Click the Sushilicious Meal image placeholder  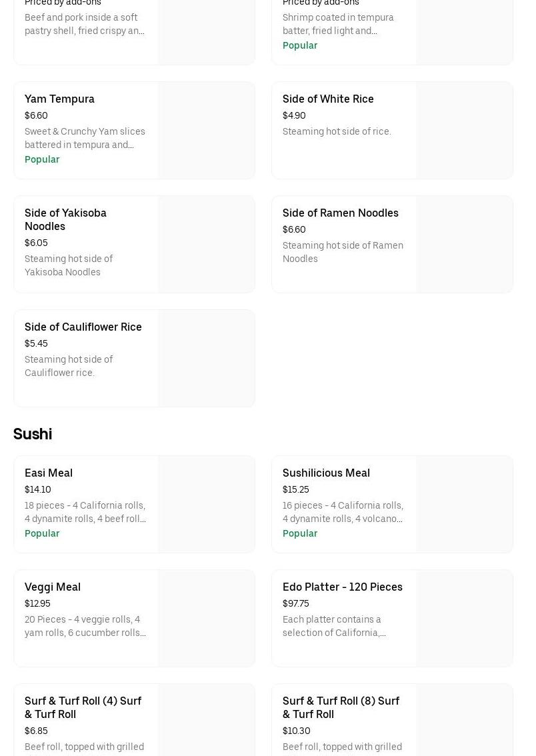pos(464,504)
